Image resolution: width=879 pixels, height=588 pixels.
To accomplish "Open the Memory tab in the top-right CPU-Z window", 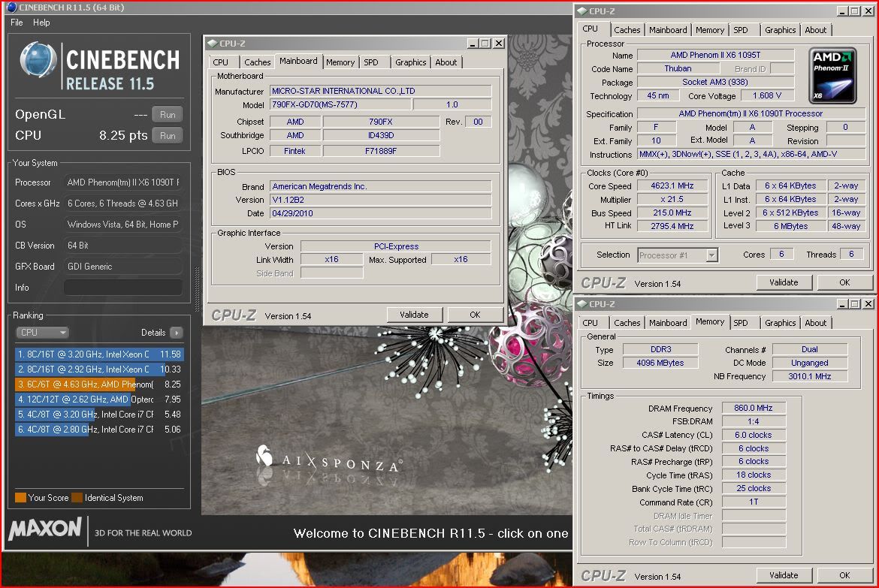I will [x=710, y=30].
